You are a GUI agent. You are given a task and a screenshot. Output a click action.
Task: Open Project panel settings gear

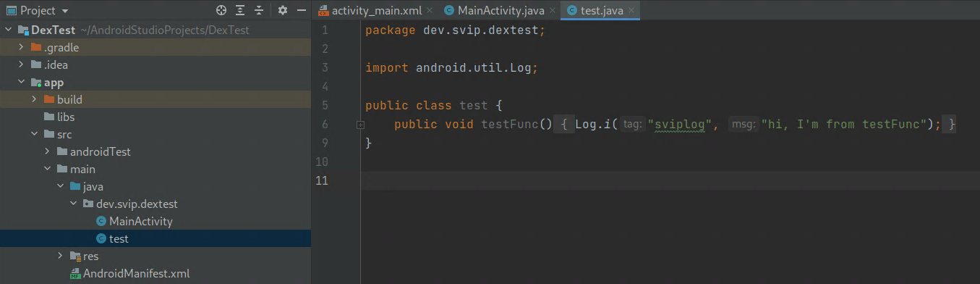[283, 11]
